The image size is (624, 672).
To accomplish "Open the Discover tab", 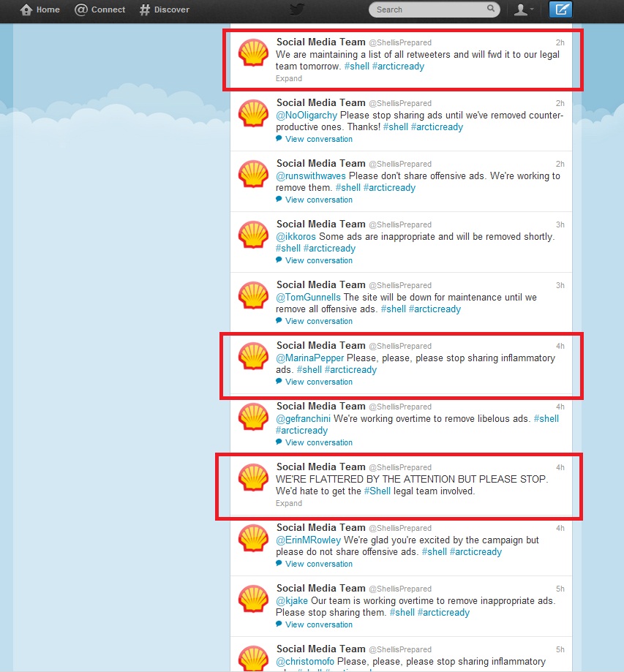I will [165, 10].
